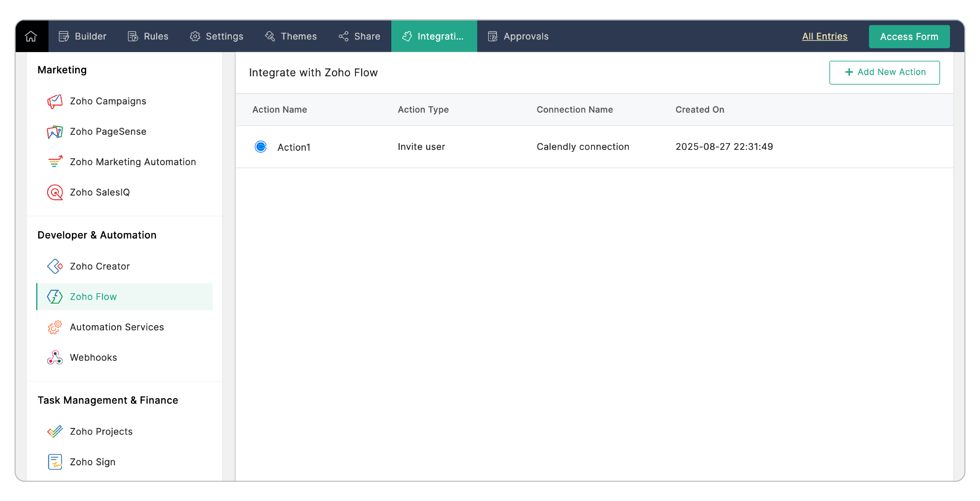This screenshot has width=980, height=501.
Task: Open the Rules tab
Action: tap(148, 37)
